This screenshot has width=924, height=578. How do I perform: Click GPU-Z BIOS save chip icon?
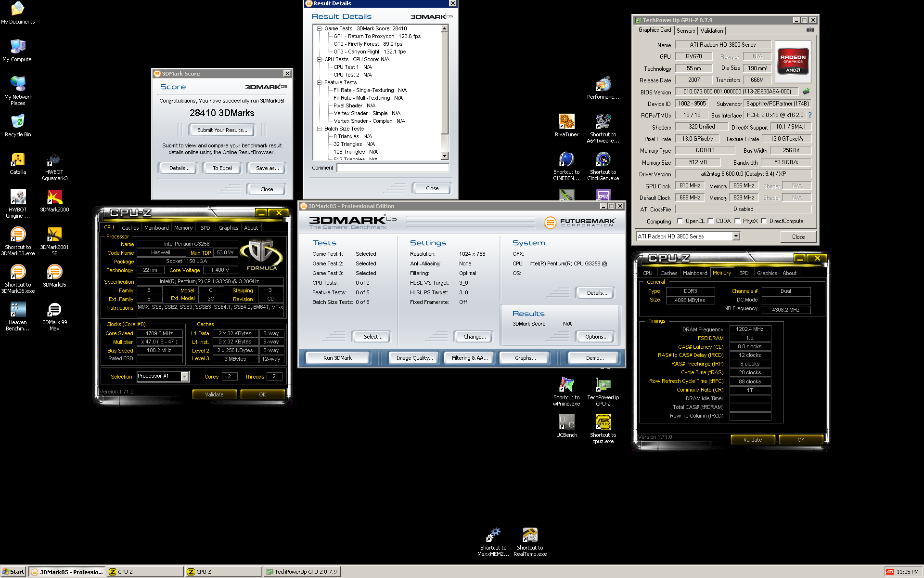806,91
